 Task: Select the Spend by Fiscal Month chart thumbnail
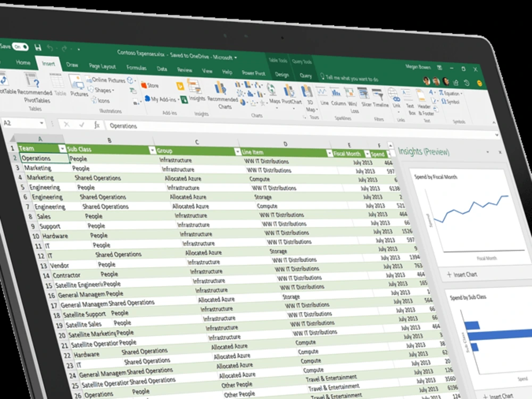click(x=468, y=218)
